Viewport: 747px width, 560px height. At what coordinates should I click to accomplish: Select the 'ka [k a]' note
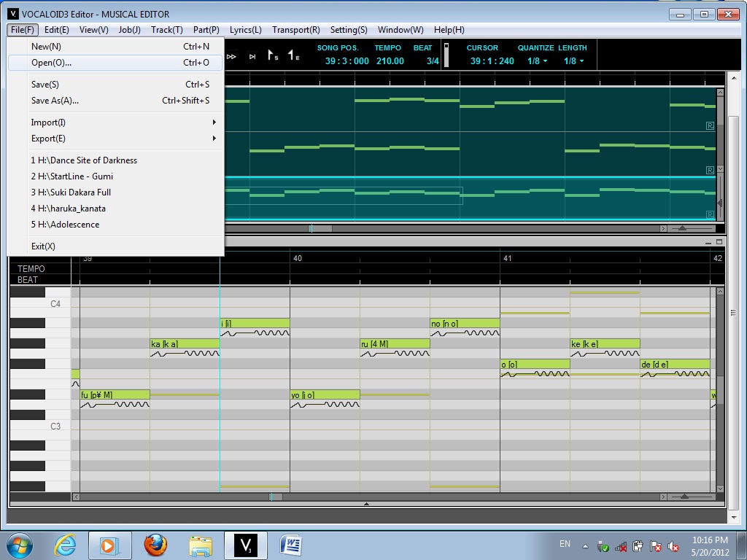185,344
